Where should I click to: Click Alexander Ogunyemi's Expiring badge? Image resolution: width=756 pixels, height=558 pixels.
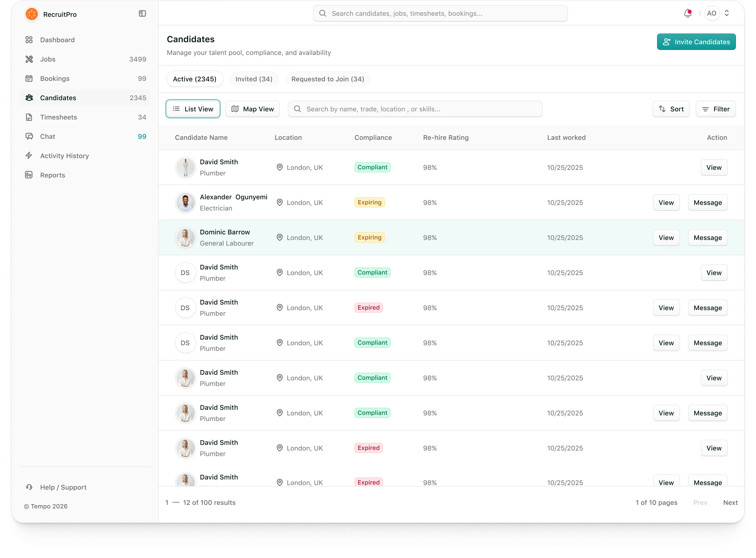[369, 202]
